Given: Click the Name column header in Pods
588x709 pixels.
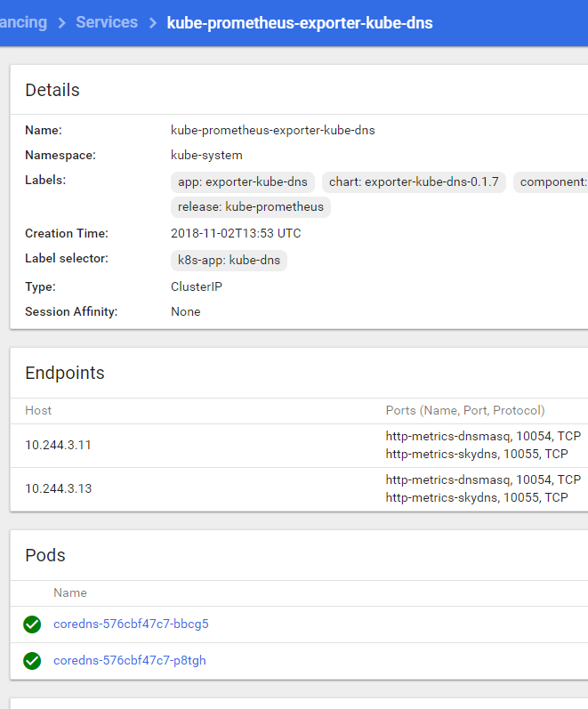Looking at the screenshot, I should click(x=70, y=592).
